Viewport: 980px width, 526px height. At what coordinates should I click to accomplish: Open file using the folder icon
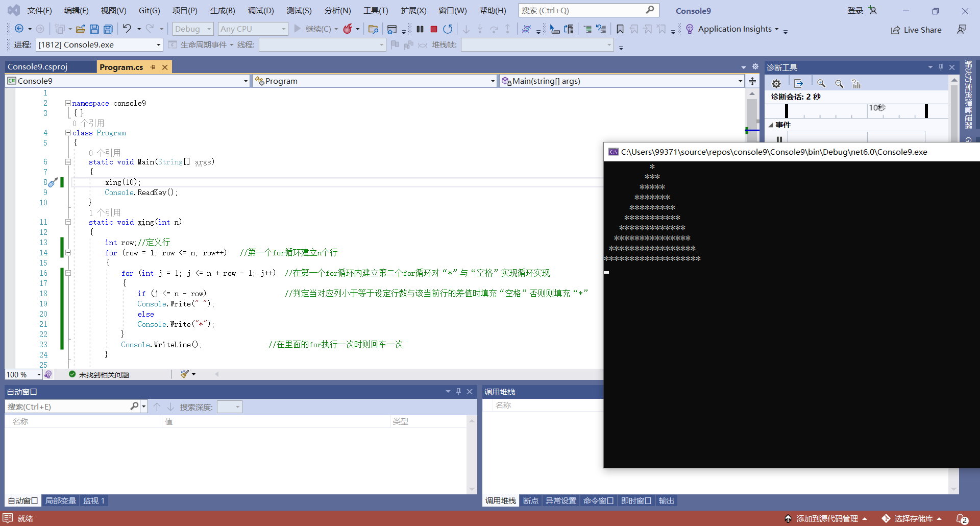click(81, 29)
